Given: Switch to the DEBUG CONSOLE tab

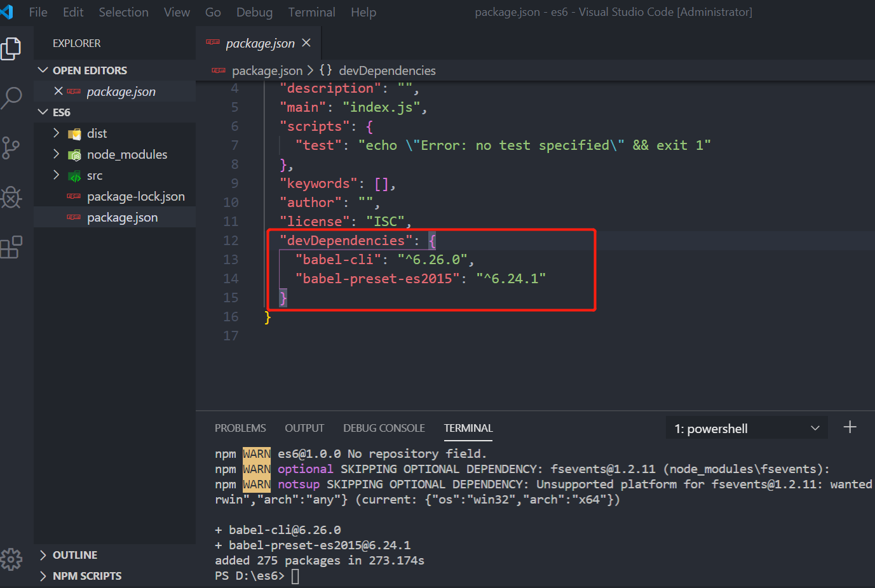Looking at the screenshot, I should coord(384,428).
